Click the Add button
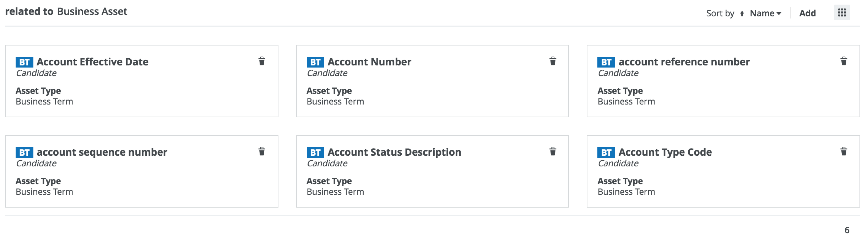 point(807,14)
